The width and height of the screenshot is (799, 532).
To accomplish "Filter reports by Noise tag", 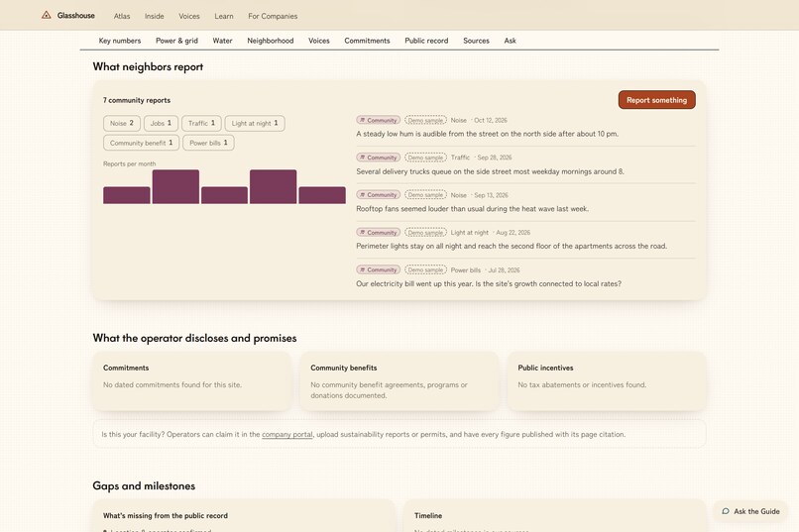I will [122, 123].
